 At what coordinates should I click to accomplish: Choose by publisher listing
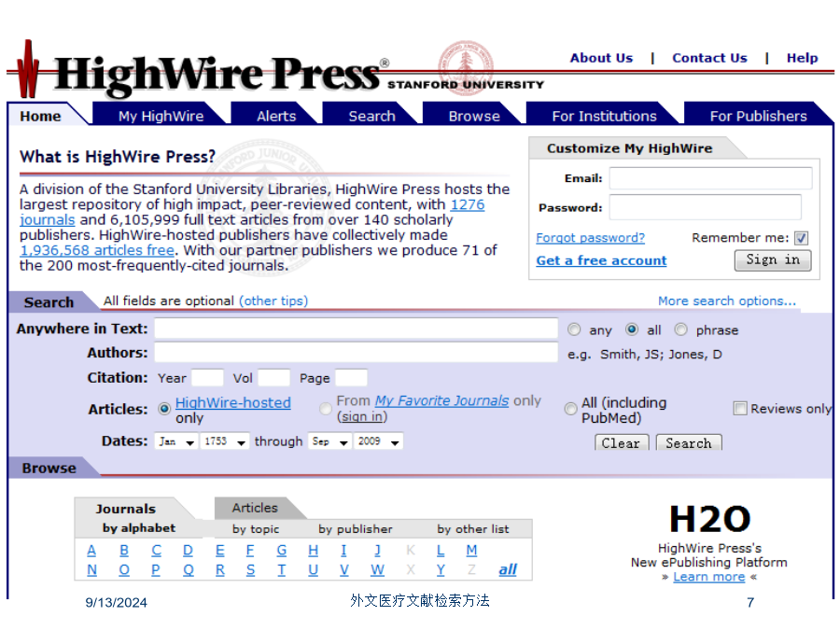pyautogui.click(x=356, y=529)
